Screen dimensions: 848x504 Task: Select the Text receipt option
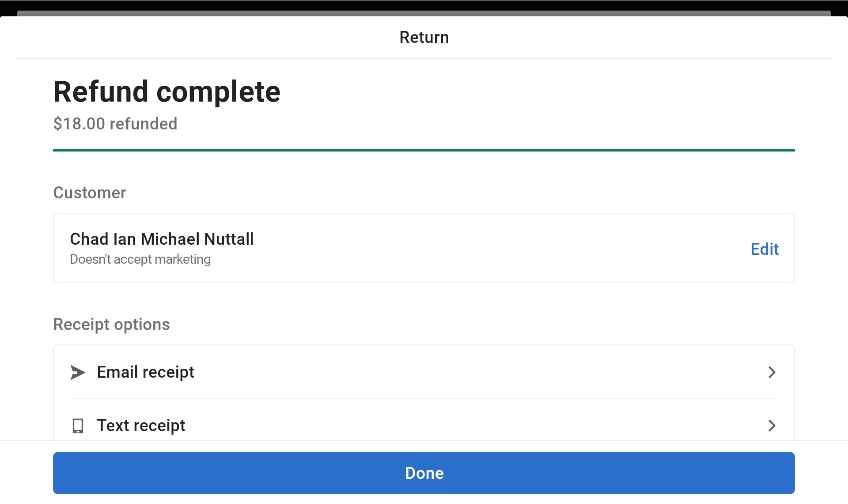point(141,426)
